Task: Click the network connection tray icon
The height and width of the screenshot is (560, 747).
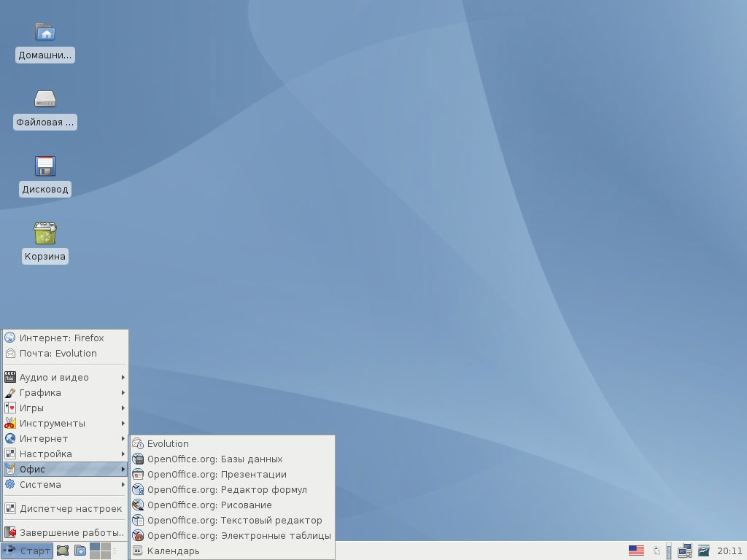Action: 685,551
